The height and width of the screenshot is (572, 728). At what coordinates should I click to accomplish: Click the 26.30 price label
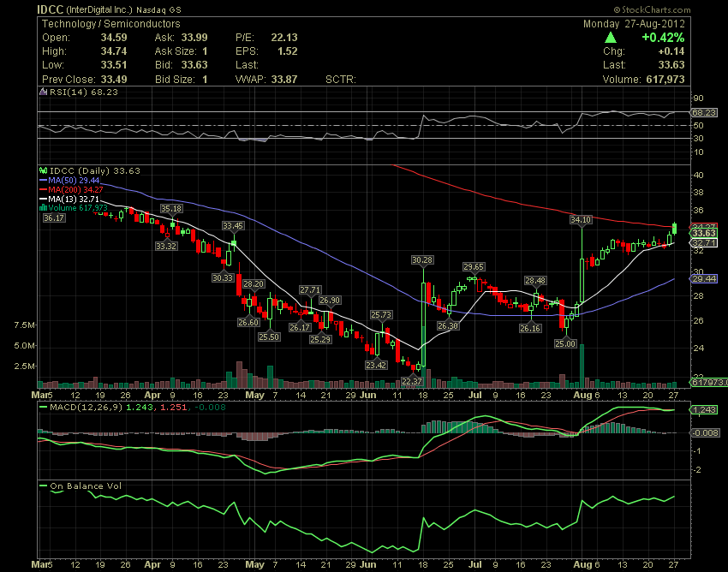click(x=448, y=326)
